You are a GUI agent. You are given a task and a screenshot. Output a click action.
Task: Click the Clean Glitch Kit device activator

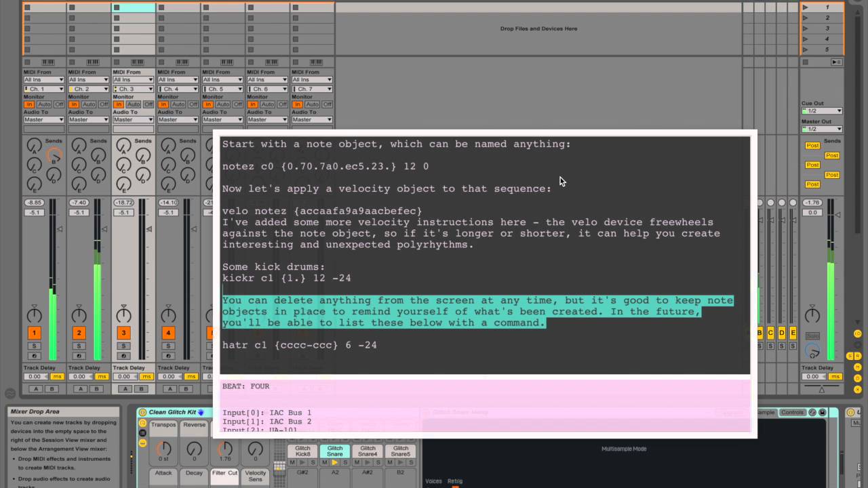(x=142, y=412)
